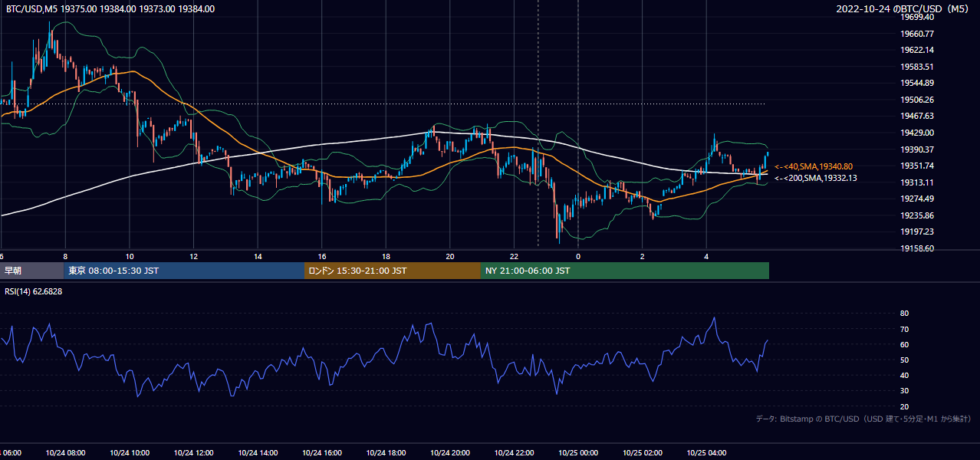Select the NY 21:00-06:00 JST session bar
This screenshot has height=460, width=980.
(625, 271)
